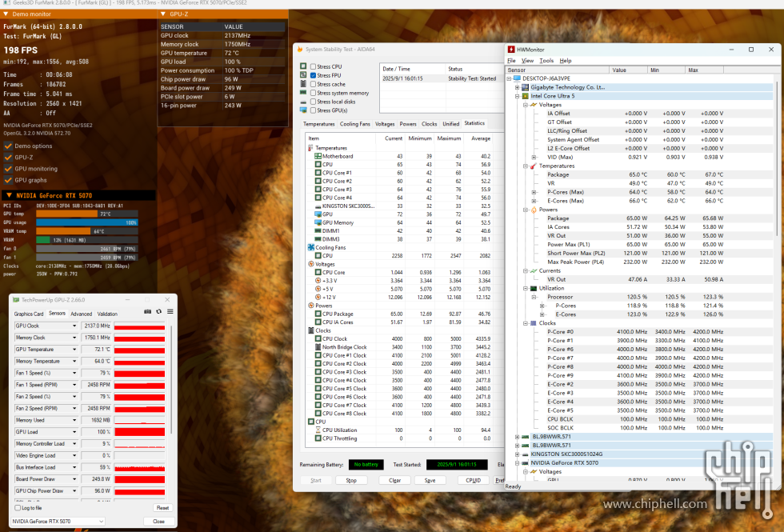Click the CPUID button in AIDA64
The image size is (784, 532).
(x=473, y=481)
